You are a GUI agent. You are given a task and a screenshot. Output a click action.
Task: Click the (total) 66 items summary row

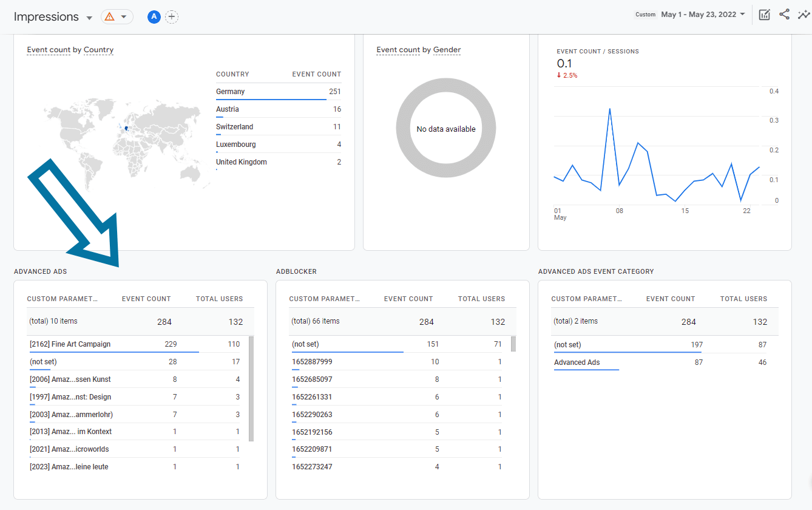click(403, 322)
